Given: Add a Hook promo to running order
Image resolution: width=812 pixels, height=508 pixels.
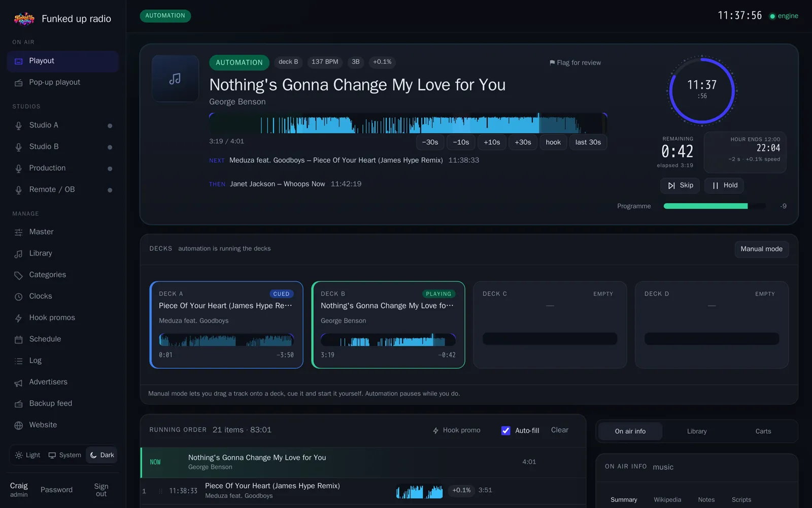Looking at the screenshot, I should (x=456, y=430).
